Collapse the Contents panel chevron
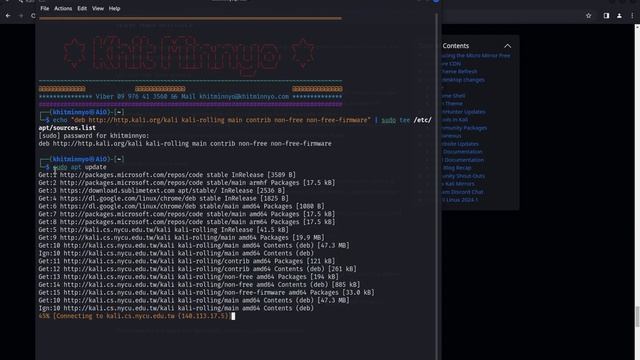Viewport: 640px width, 360px height. click(507, 46)
